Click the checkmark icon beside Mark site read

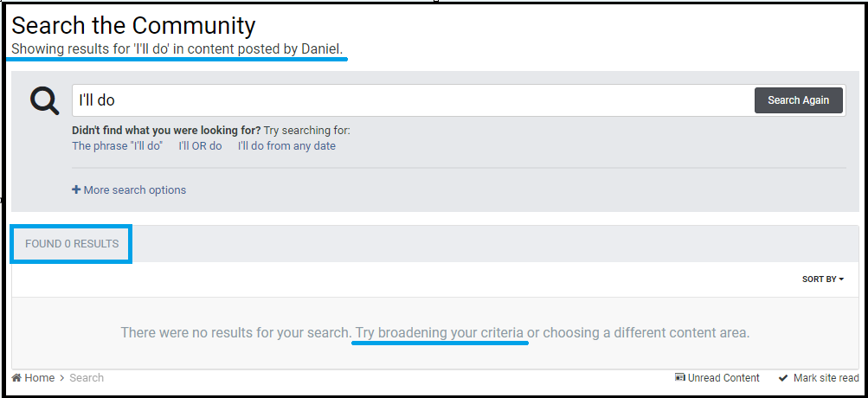click(x=782, y=378)
